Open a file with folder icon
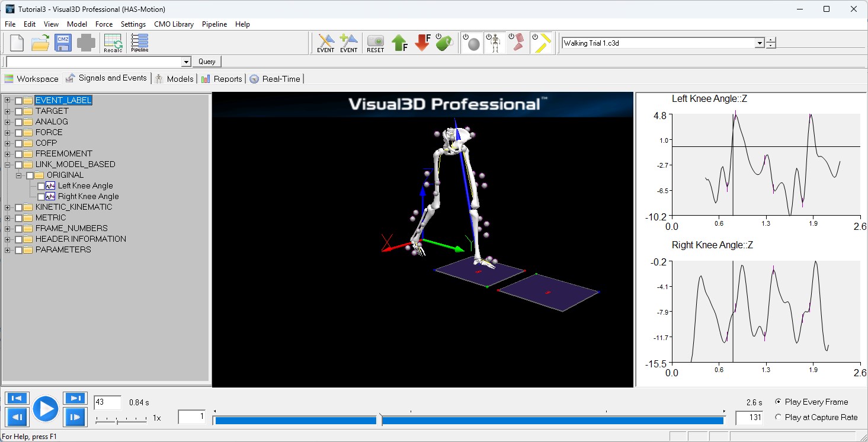The width and height of the screenshot is (868, 442). pos(40,43)
